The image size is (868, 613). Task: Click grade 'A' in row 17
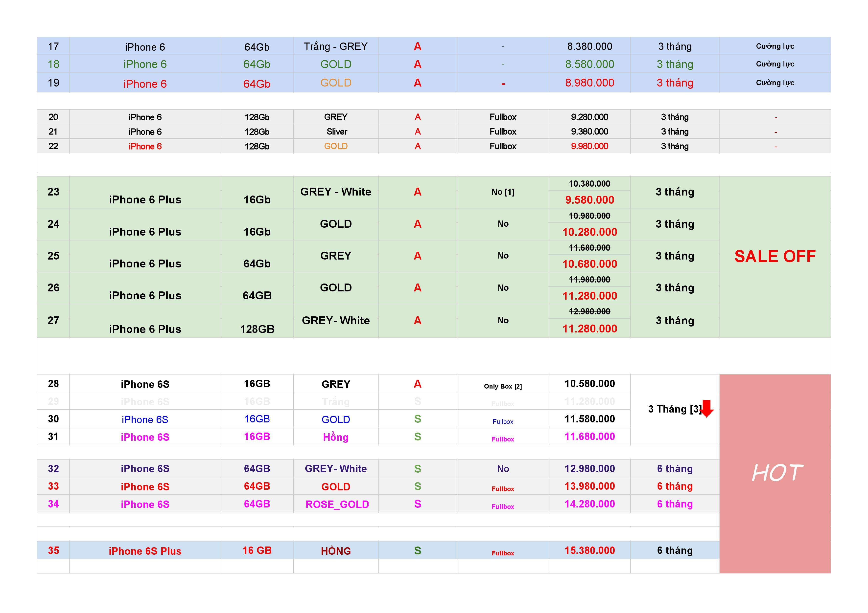point(417,46)
